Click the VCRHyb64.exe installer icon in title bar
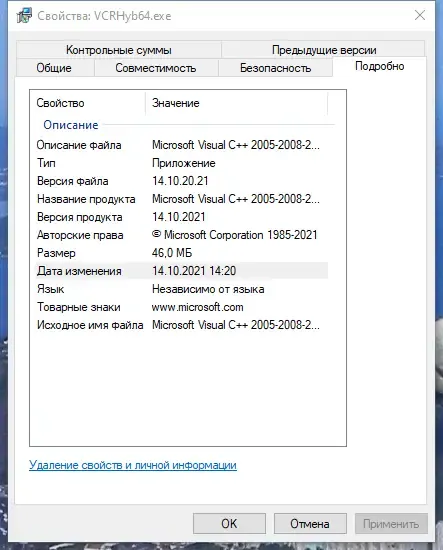This screenshot has height=550, width=443. point(24,16)
